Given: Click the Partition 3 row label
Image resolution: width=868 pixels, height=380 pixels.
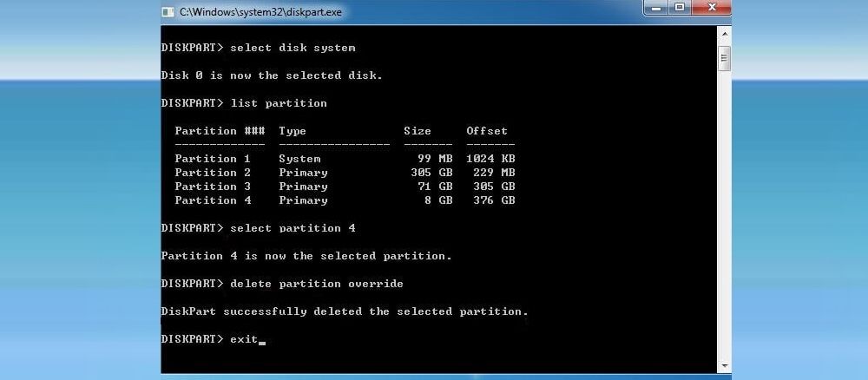Looking at the screenshot, I should (213, 187).
